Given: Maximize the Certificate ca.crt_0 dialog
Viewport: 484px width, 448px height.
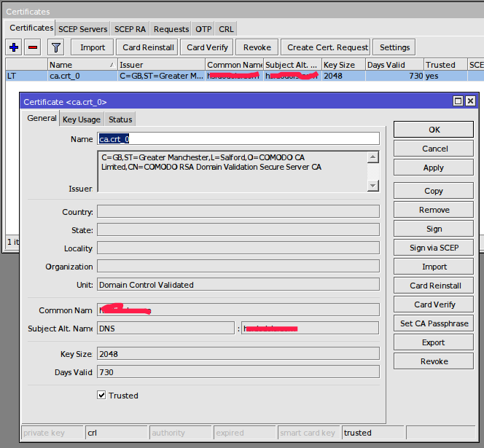Looking at the screenshot, I should click(x=458, y=101).
